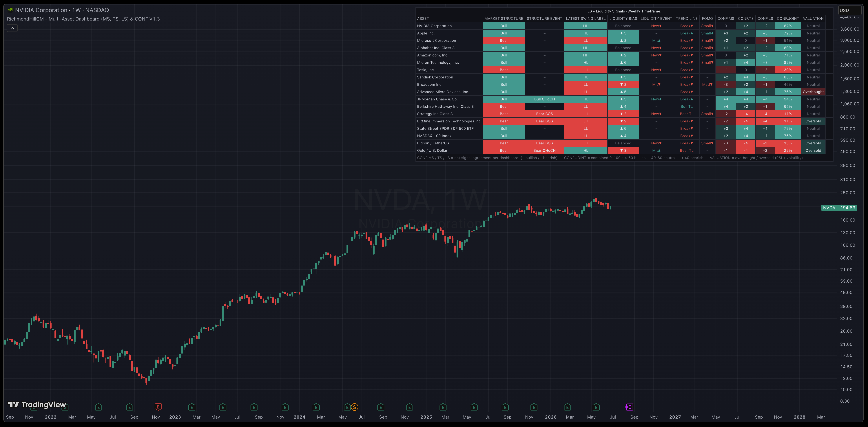868x427 pixels.
Task: Click the 39% CONF.JOINT cell for Tesla
Action: pyautogui.click(x=788, y=70)
